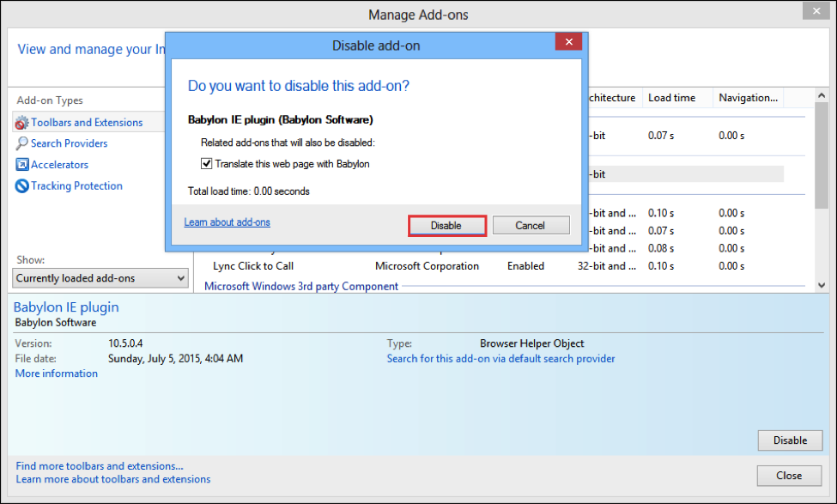Open Find more toolbars and extensions link
Image resolution: width=837 pixels, height=504 pixels.
coord(100,466)
